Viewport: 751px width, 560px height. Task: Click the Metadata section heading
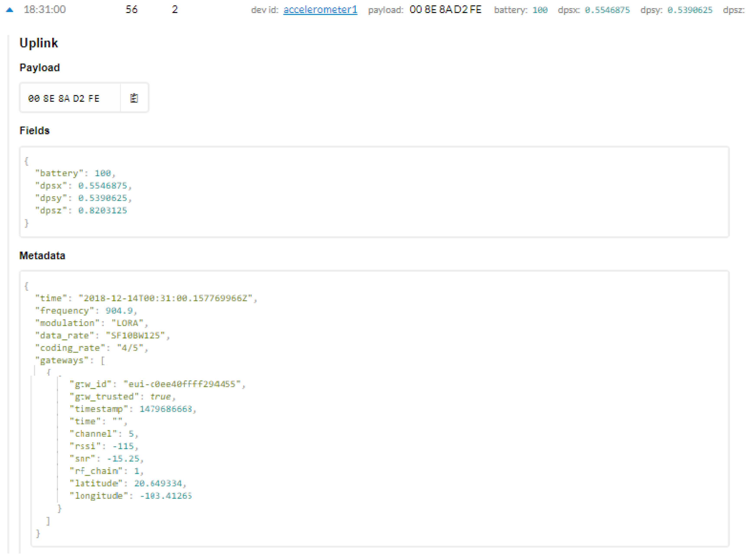[42, 256]
